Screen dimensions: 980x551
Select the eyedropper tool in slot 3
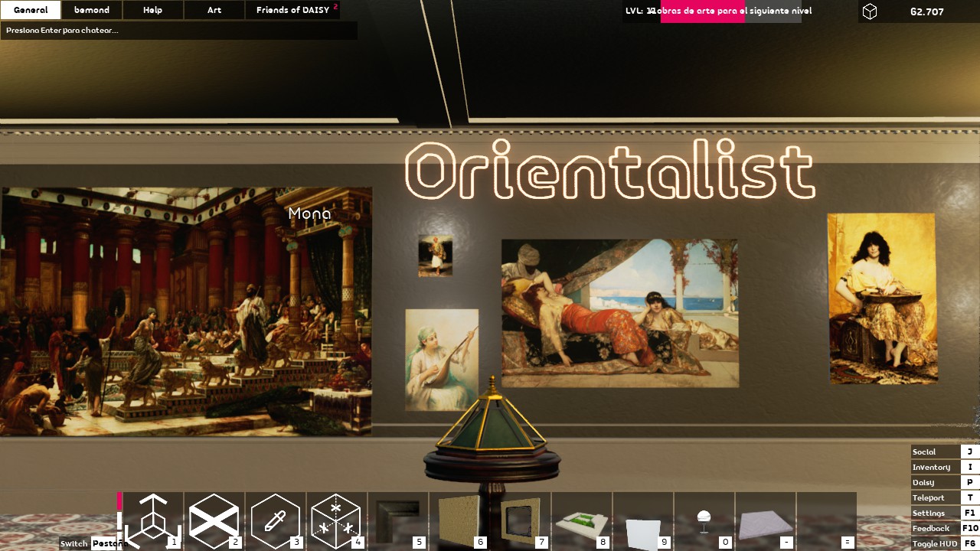coord(276,520)
